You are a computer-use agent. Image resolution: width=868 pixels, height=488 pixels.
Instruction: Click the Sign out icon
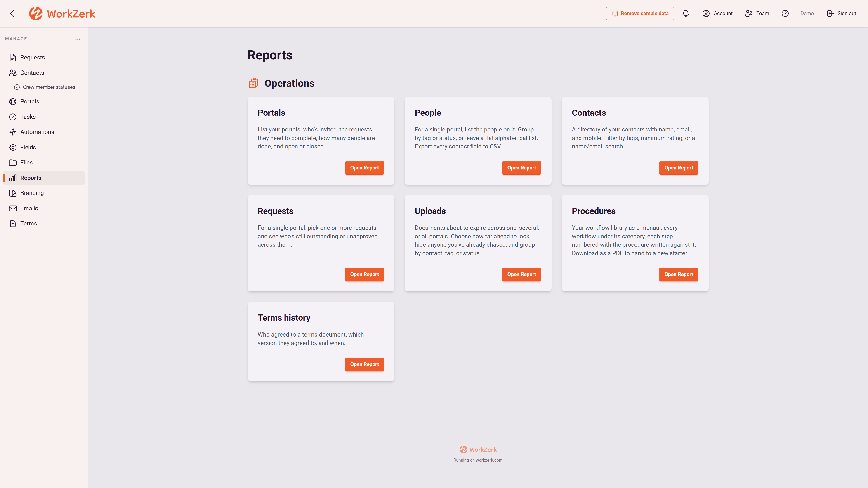pyautogui.click(x=830, y=14)
